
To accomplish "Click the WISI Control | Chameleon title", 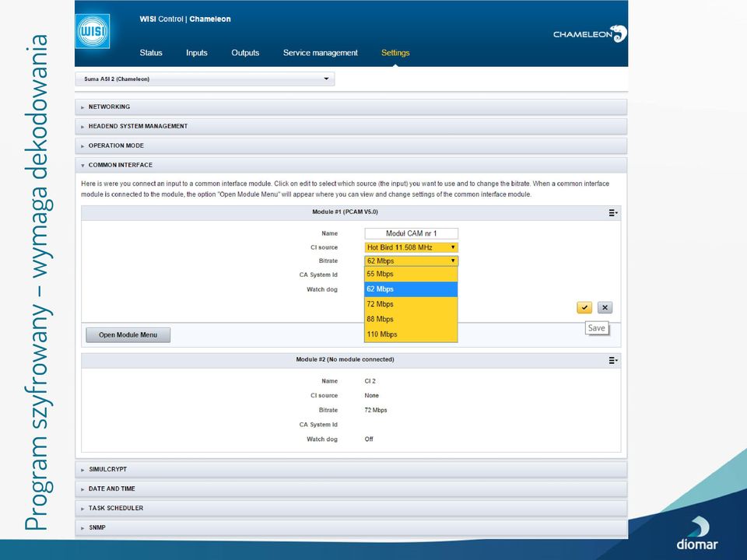I will point(185,19).
